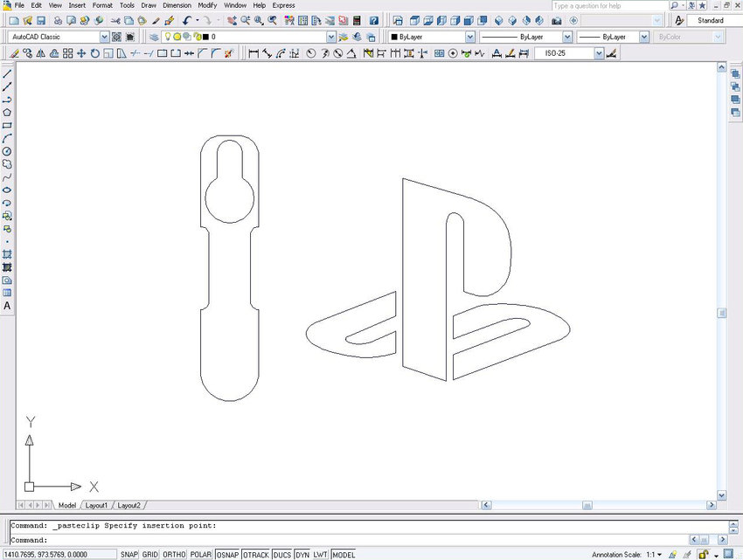
Task: Toggle DUCS in status bar
Action: coord(282,554)
